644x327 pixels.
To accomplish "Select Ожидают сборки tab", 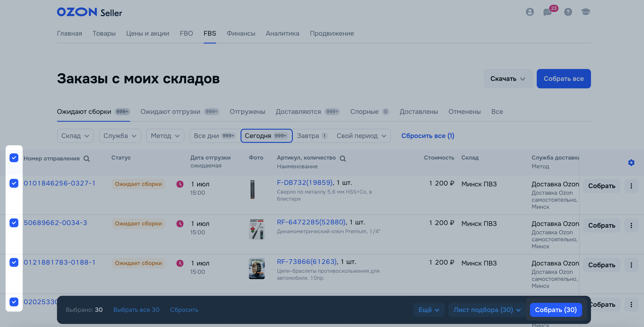I will click(94, 112).
